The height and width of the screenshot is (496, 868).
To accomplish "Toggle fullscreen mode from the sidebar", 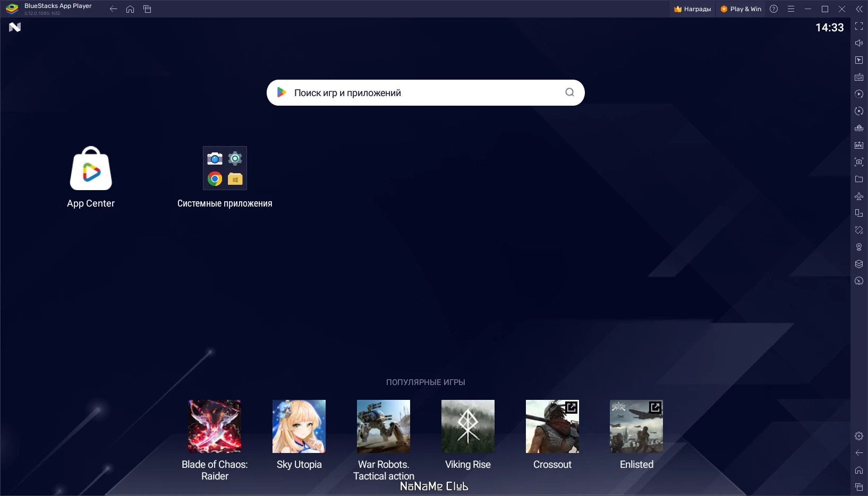I will pos(858,26).
